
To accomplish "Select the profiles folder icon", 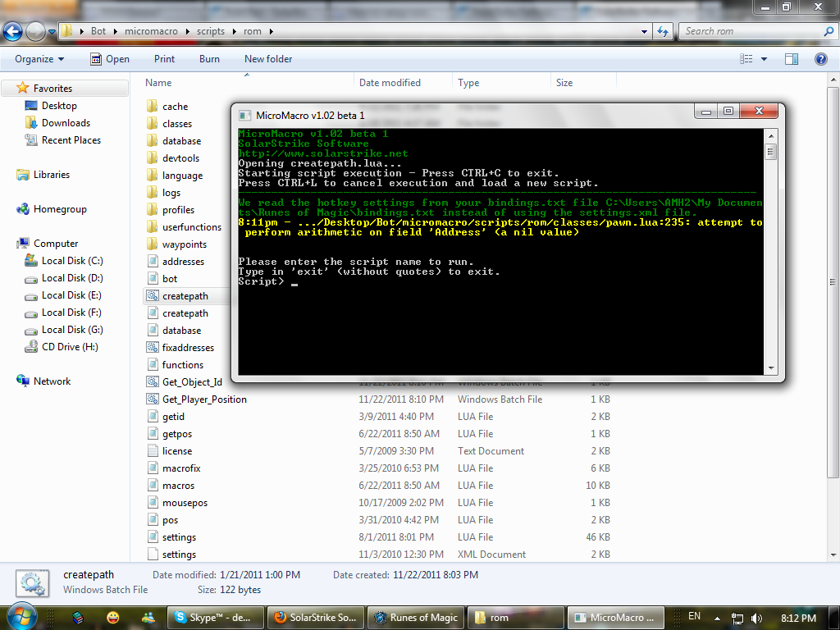I will click(152, 209).
